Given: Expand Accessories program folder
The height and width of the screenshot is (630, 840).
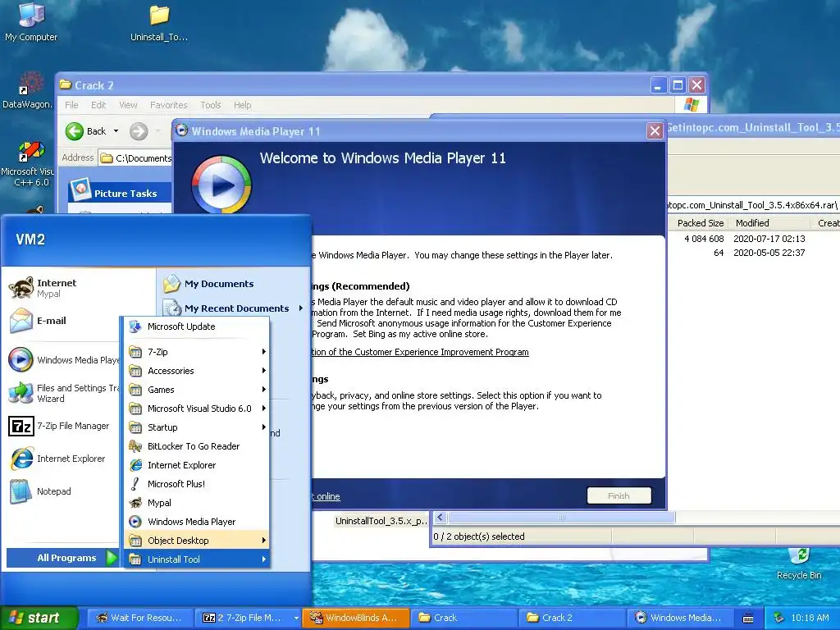Looking at the screenshot, I should coord(197,371).
